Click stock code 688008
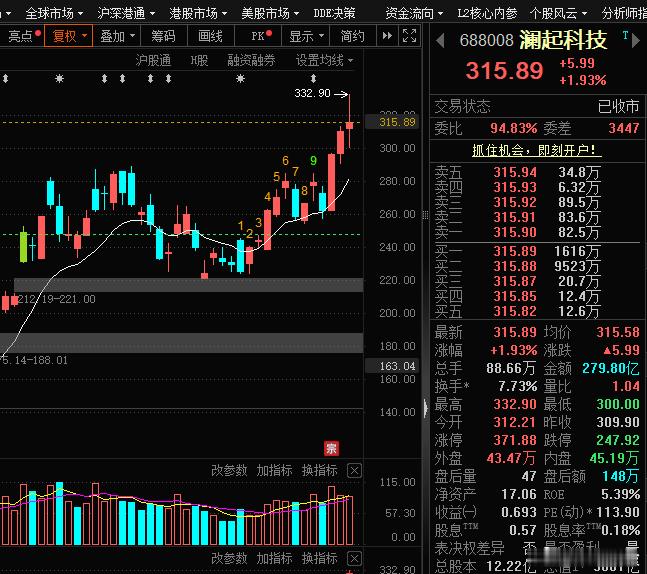This screenshot has width=647, height=574. (x=486, y=40)
